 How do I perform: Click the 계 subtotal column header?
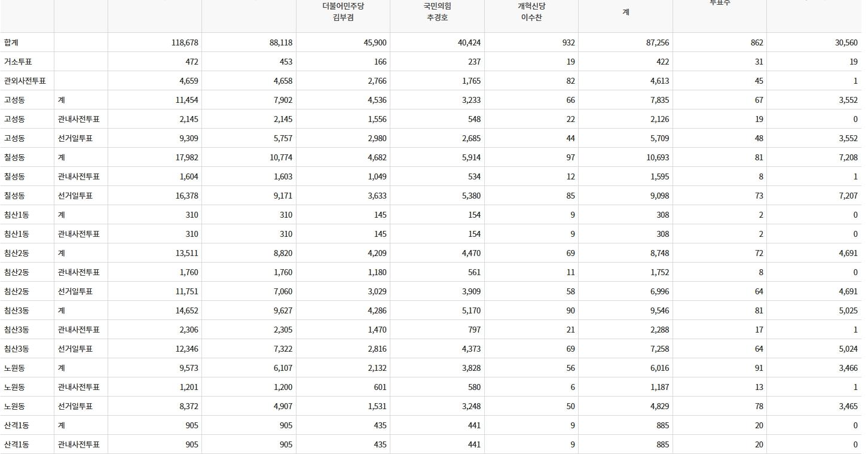click(x=625, y=12)
